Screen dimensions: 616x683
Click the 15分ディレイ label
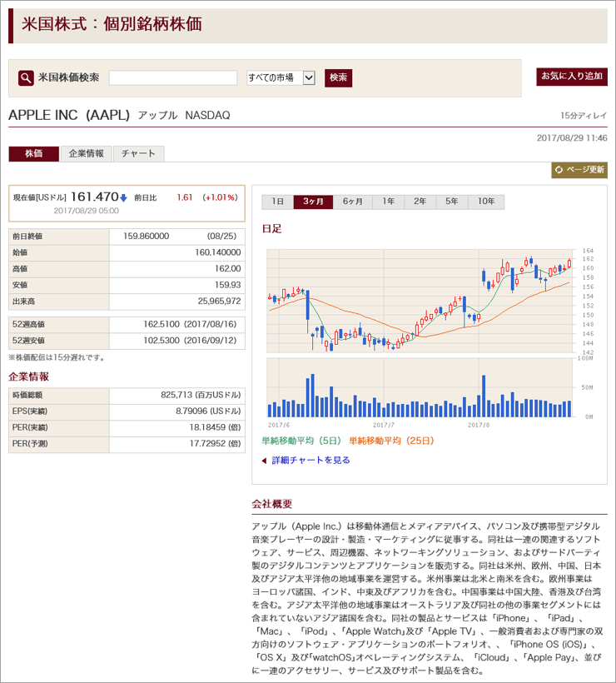pyautogui.click(x=584, y=116)
